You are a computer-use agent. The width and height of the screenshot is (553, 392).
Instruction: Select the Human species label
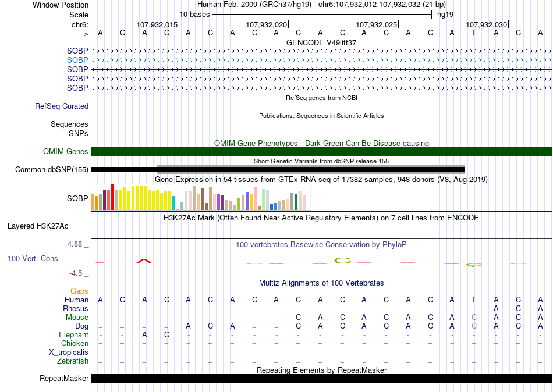[x=76, y=300]
